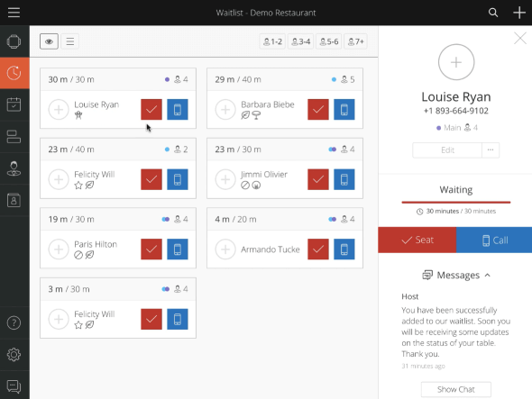This screenshot has width=532, height=399.
Task: Click the blue Call button
Action: click(494, 240)
